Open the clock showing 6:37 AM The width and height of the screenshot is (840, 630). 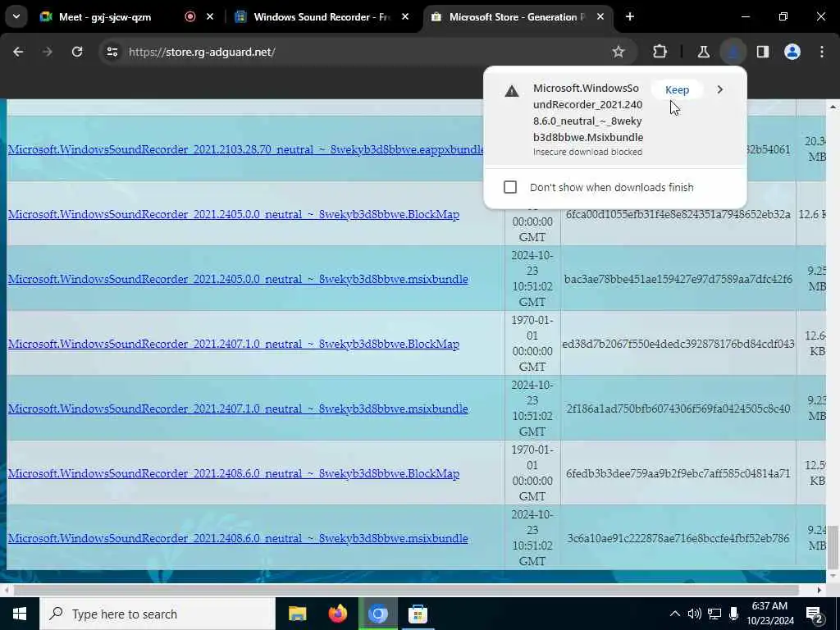coord(769,614)
